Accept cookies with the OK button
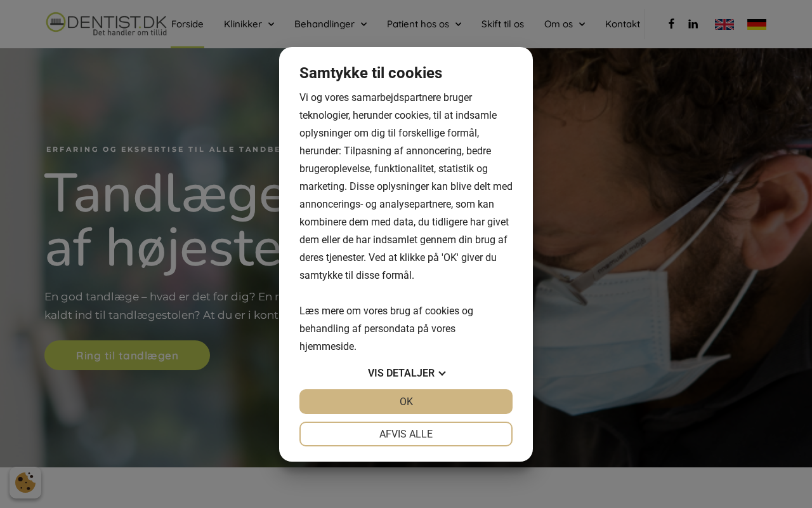Viewport: 812px width, 508px height. tap(406, 401)
